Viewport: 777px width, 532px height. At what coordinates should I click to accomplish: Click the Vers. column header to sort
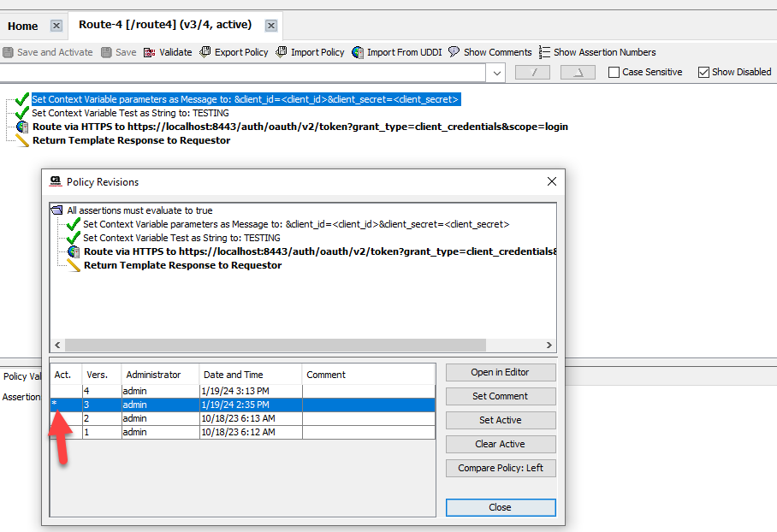(x=98, y=375)
